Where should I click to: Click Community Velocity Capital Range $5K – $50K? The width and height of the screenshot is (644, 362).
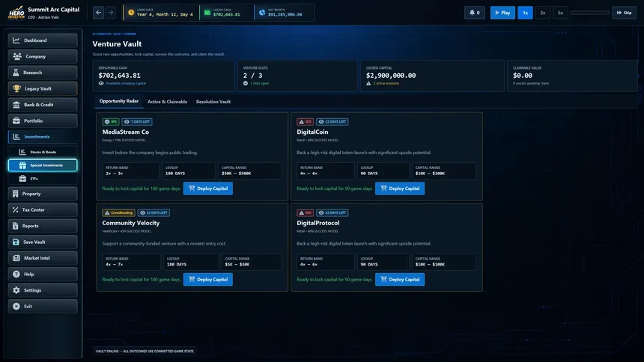252,262
